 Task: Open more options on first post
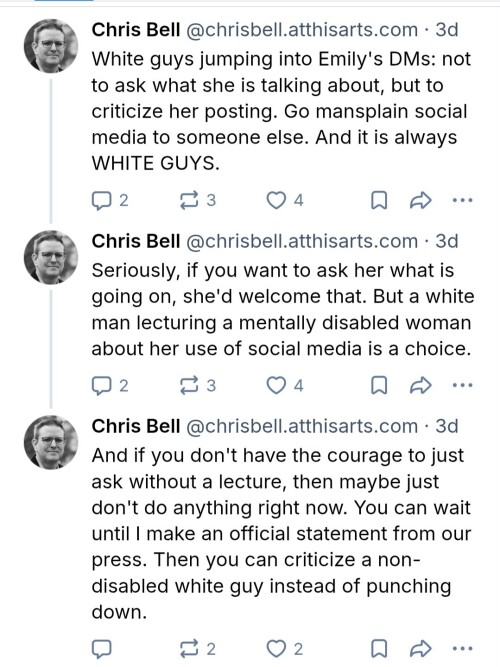pyautogui.click(x=463, y=200)
